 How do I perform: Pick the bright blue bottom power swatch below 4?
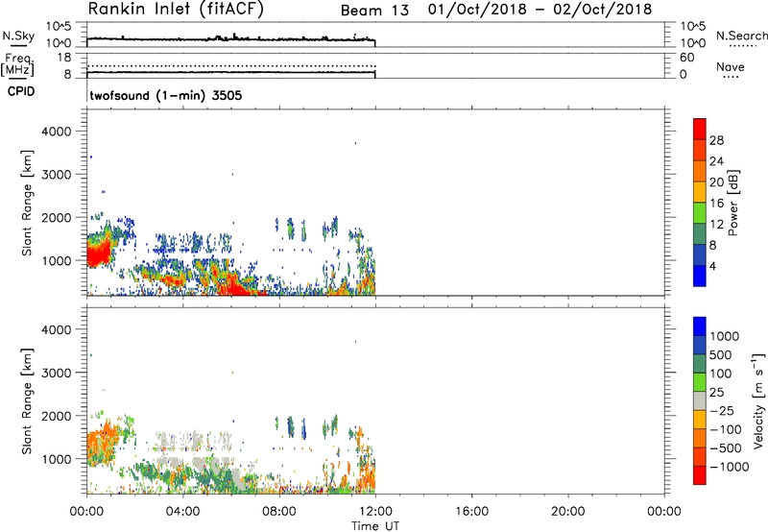pos(700,276)
